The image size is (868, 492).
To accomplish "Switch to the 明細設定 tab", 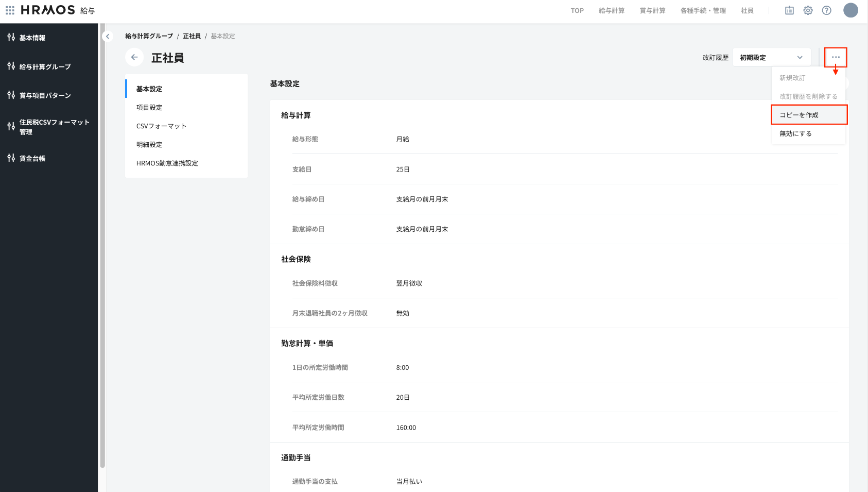I will (x=149, y=145).
